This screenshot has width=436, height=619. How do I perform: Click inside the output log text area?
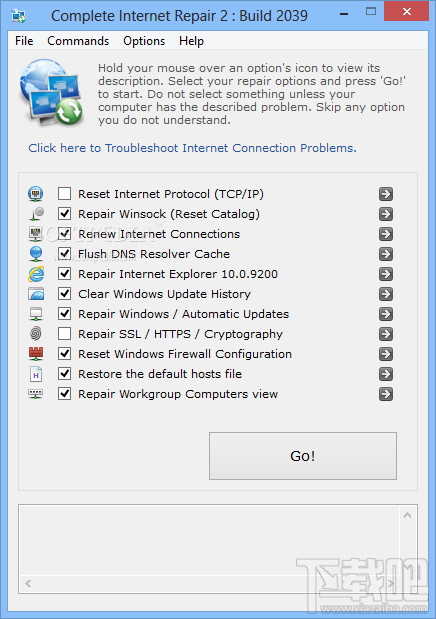pos(210,541)
